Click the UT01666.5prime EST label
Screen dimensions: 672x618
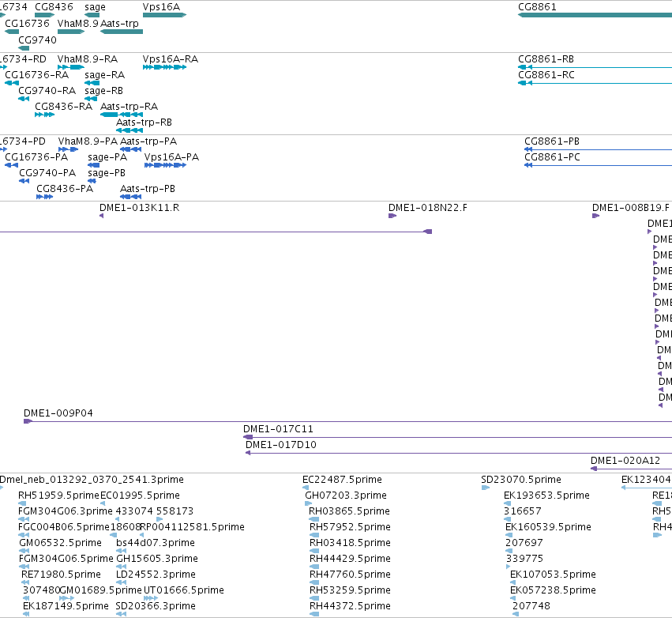pos(184,590)
